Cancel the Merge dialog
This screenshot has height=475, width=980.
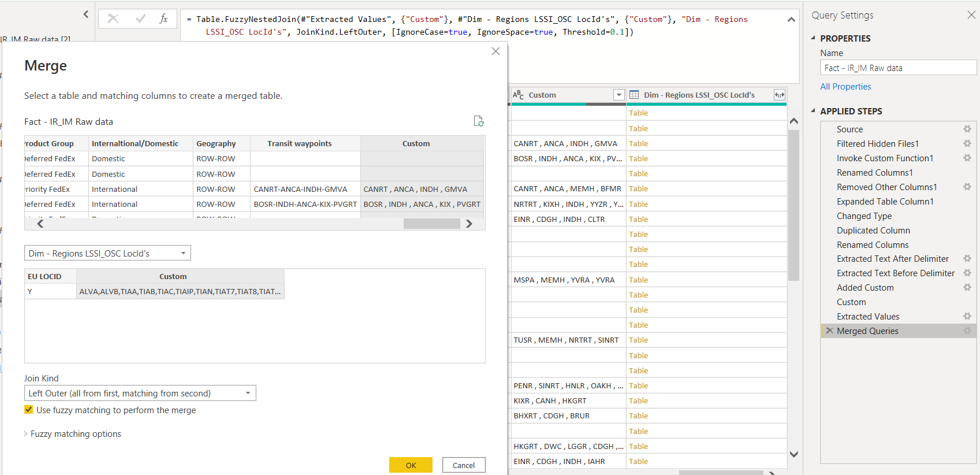click(x=464, y=465)
